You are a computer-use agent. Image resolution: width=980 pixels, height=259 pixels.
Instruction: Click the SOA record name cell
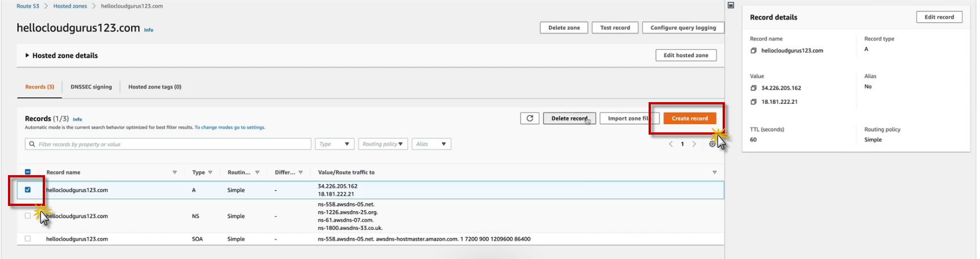click(77, 239)
